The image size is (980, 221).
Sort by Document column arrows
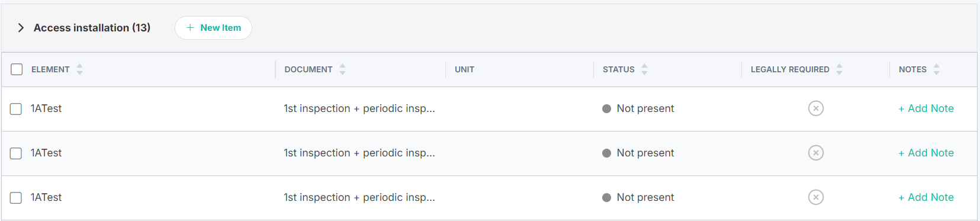(x=342, y=69)
